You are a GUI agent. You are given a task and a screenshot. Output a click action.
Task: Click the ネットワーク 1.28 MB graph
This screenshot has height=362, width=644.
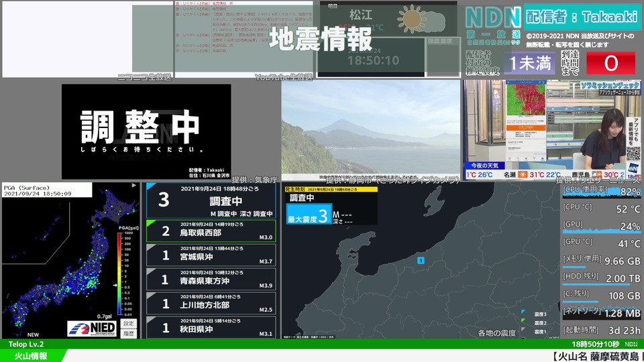pyautogui.click(x=601, y=313)
